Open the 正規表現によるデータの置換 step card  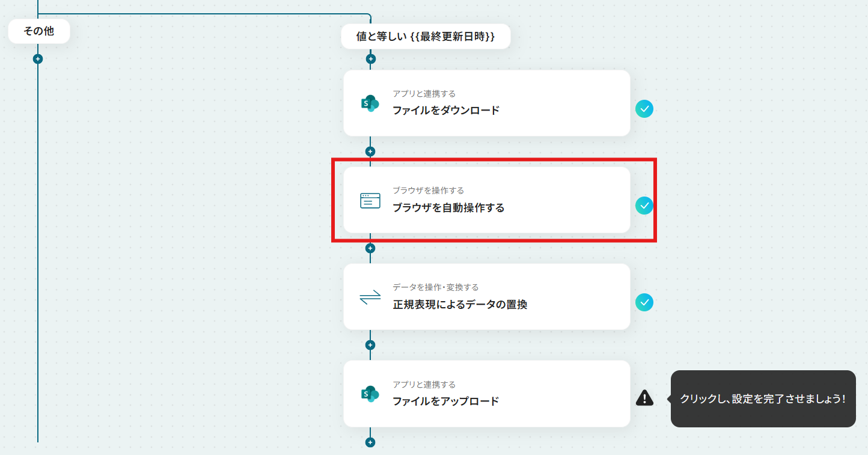tap(487, 297)
